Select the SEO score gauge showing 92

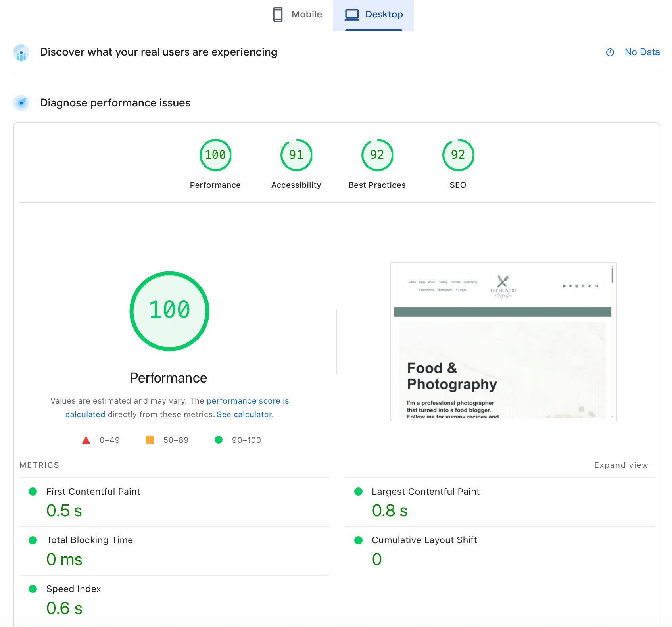(x=458, y=155)
